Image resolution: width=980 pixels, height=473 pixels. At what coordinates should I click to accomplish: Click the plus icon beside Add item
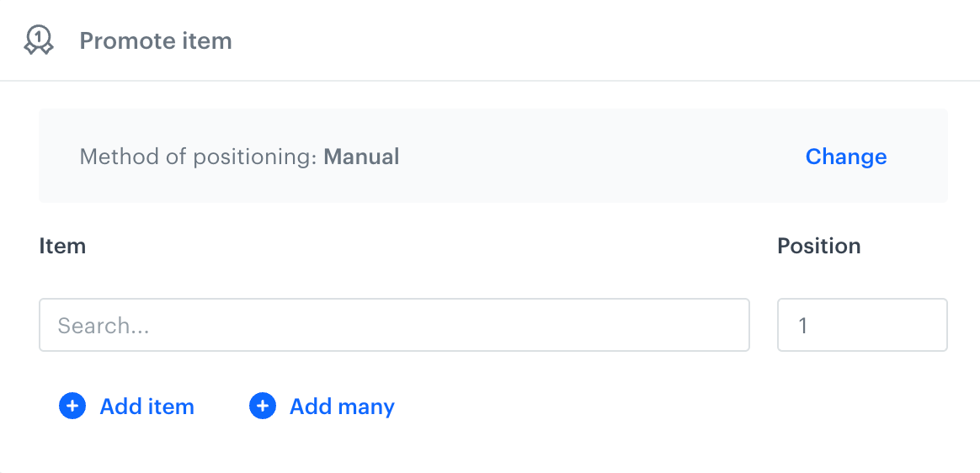coord(72,407)
